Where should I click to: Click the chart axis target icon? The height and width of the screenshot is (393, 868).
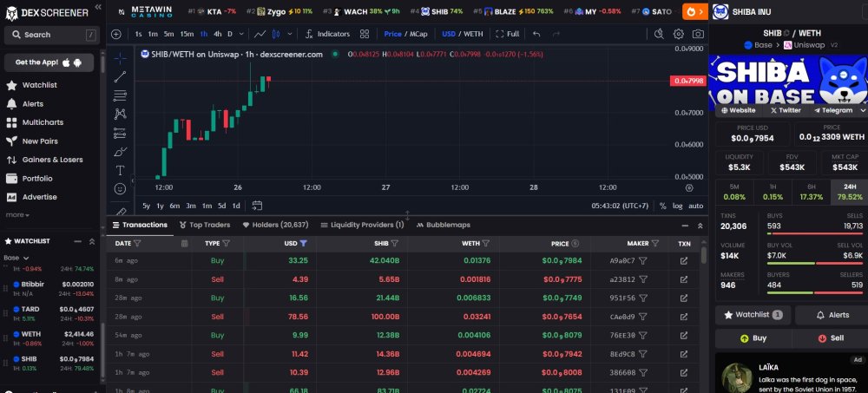[x=689, y=187]
